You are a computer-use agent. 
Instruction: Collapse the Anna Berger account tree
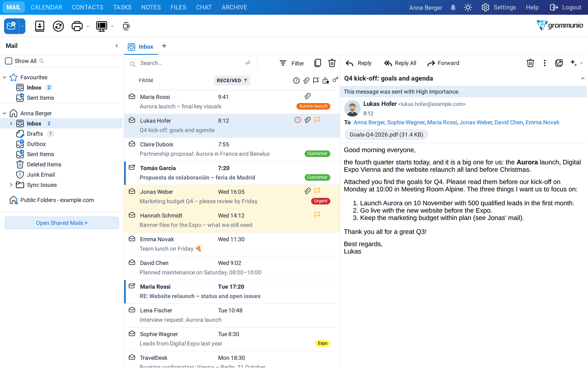pos(4,113)
